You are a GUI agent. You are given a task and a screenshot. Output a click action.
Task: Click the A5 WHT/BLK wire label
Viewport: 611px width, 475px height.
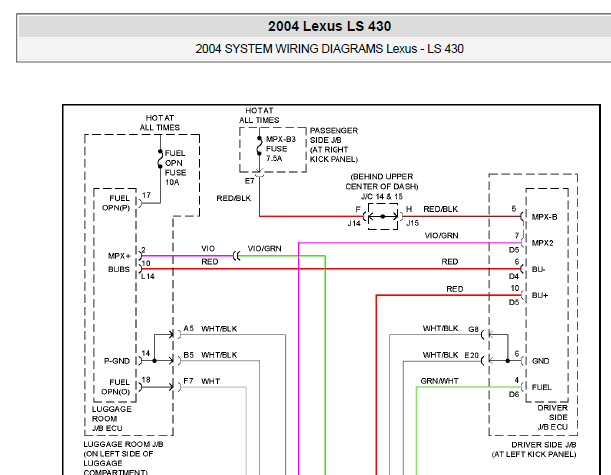coord(210,329)
